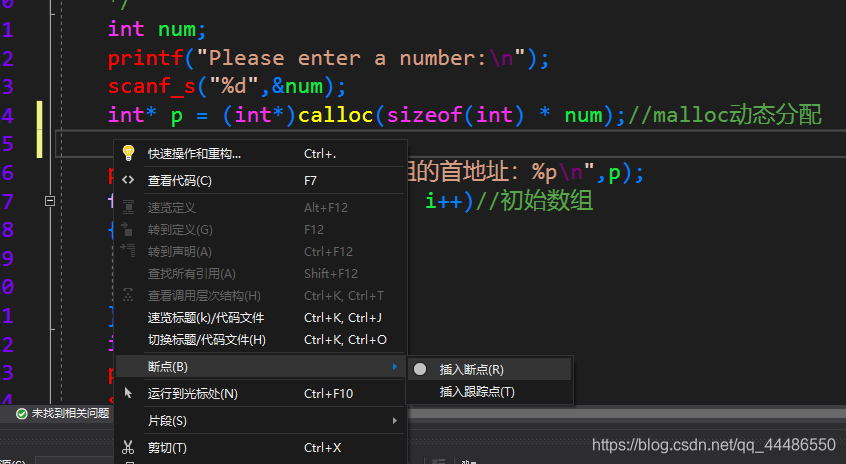The image size is (846, 464).
Task: Click the calloc function name in code
Action: pyautogui.click(x=336, y=115)
